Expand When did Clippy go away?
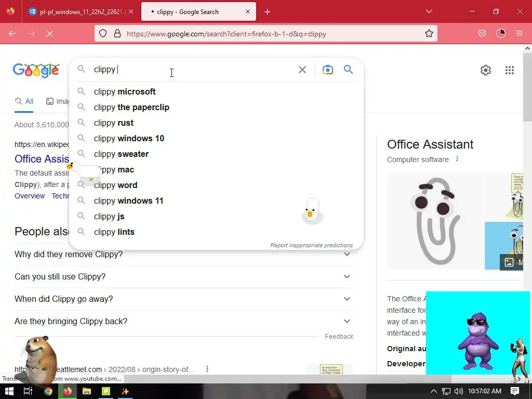The image size is (532, 399). click(184, 299)
